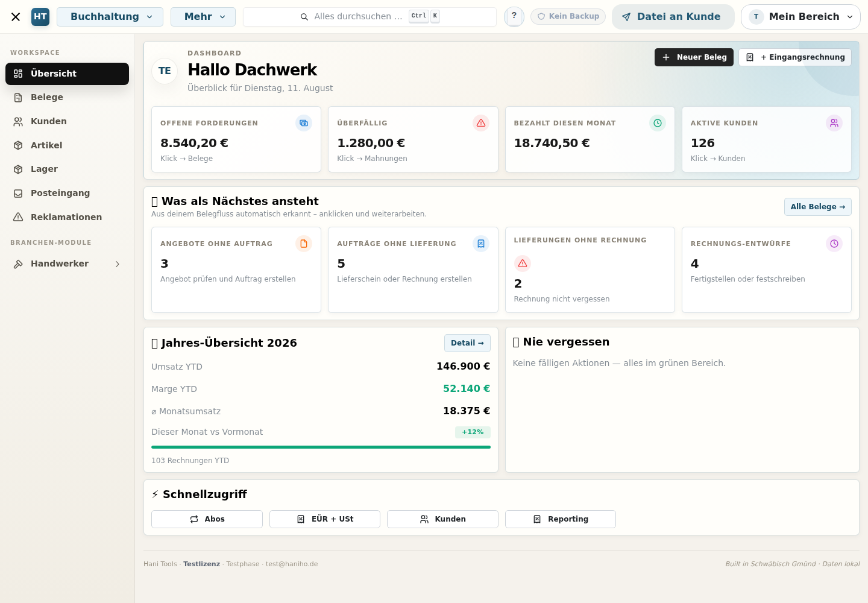Click the Überfällig red warning icon
This screenshot has height=603, width=868.
tap(481, 123)
